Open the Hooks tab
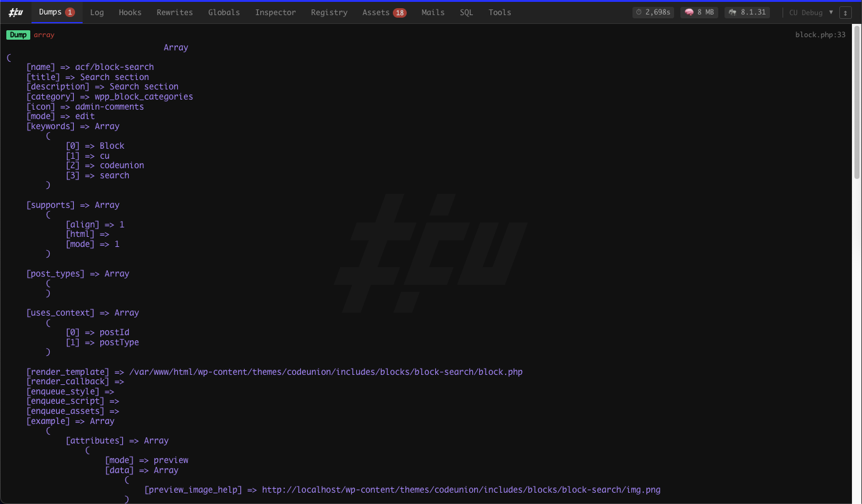The width and height of the screenshot is (862, 504). click(x=130, y=13)
